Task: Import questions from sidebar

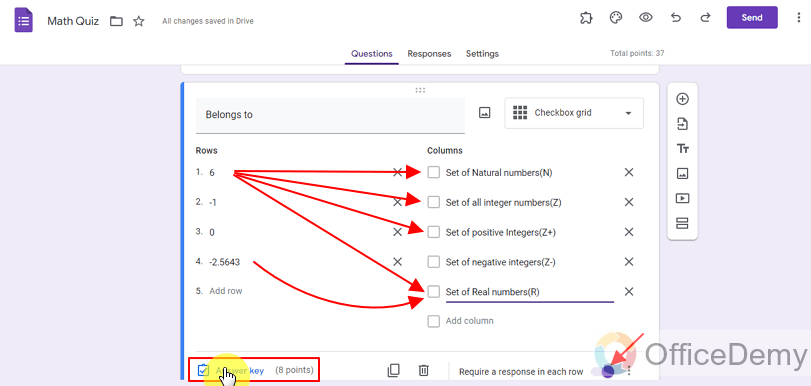Action: [682, 124]
